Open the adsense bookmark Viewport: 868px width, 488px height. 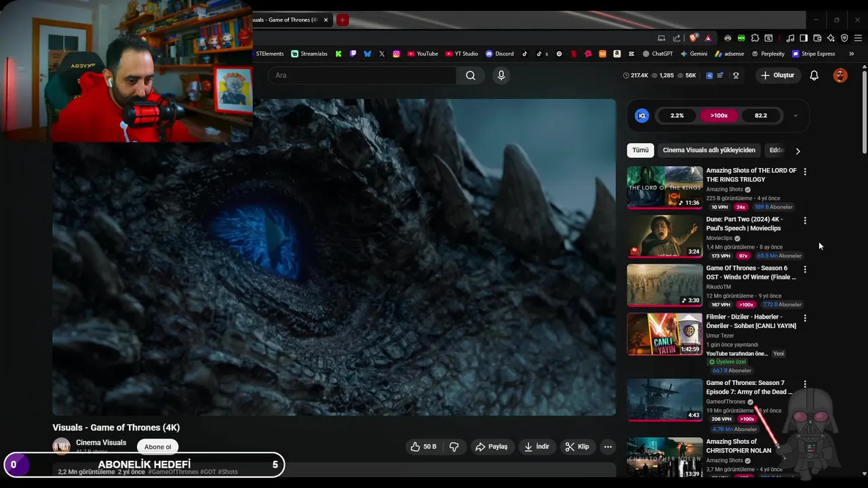[x=729, y=54]
